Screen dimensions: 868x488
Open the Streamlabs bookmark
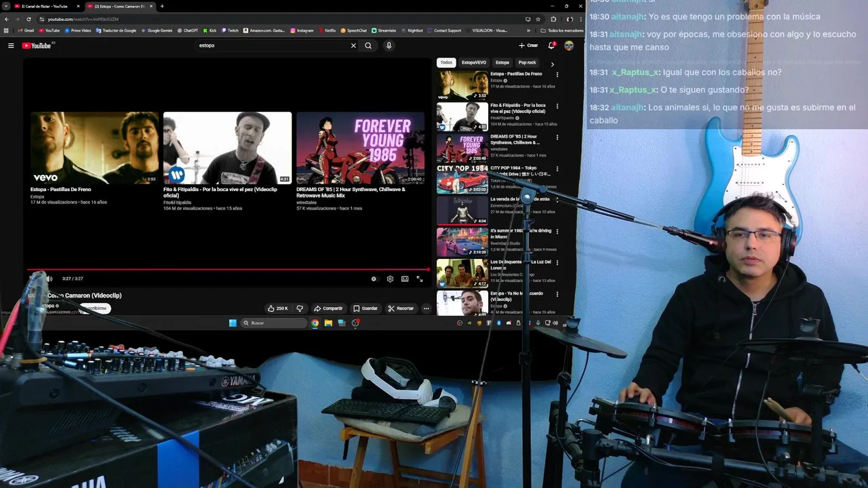pos(383,30)
